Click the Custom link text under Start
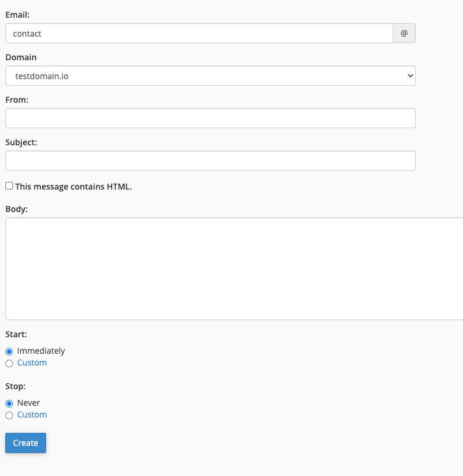This screenshot has width=463, height=476. [32, 363]
